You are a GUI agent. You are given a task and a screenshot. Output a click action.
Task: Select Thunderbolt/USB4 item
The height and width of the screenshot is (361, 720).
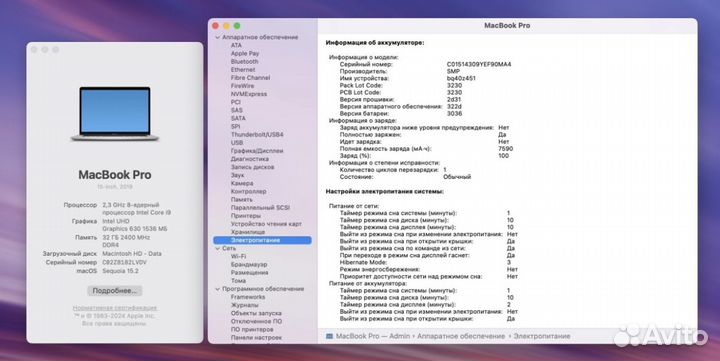(x=257, y=135)
